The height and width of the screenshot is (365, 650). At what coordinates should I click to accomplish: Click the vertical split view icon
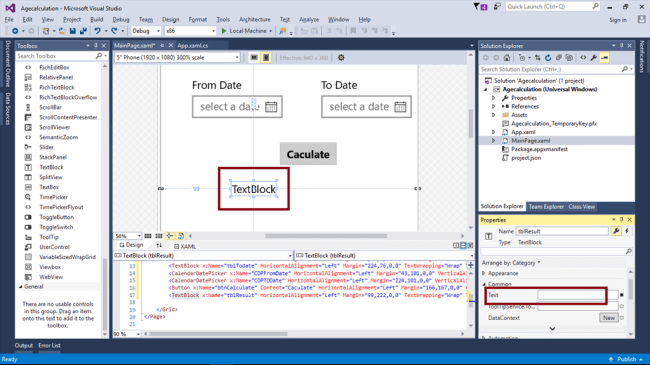pyautogui.click(x=456, y=246)
